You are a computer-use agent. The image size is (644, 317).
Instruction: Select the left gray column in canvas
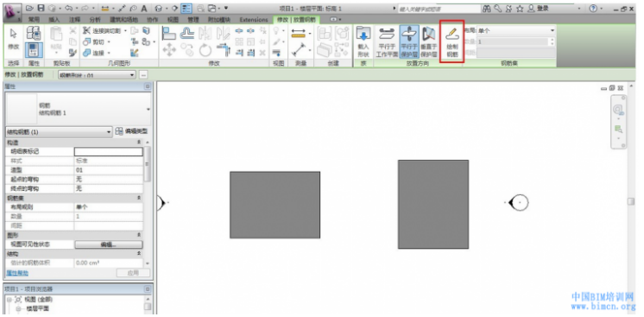tap(275, 205)
